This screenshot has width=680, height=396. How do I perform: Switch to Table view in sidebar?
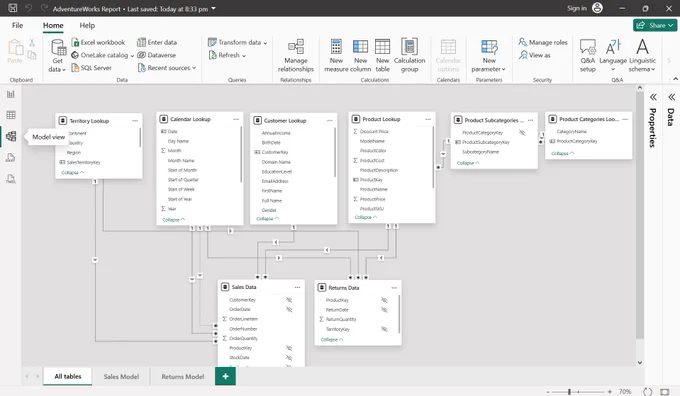tap(11, 115)
